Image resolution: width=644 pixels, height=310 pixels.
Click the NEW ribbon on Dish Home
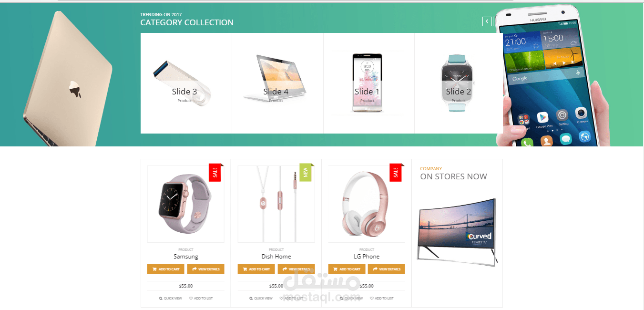coord(306,172)
